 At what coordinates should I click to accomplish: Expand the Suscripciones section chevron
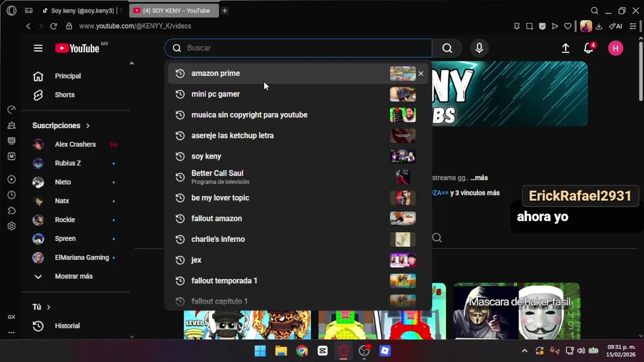(88, 126)
